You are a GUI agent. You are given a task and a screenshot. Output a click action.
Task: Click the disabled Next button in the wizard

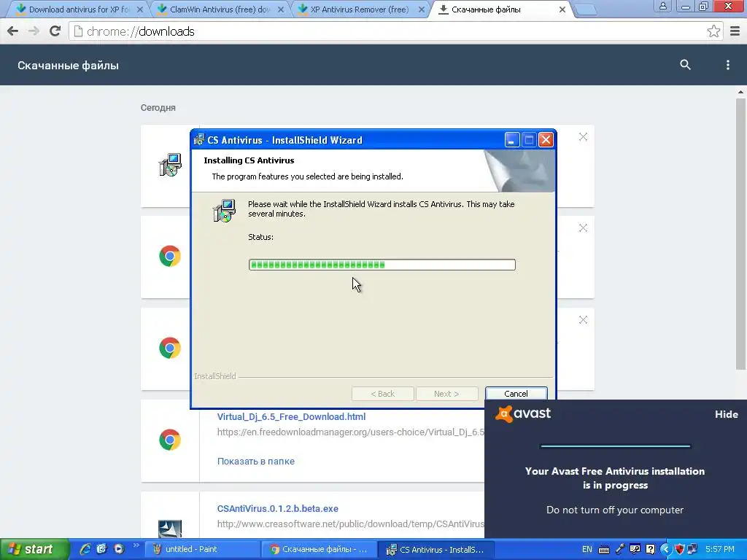pos(446,394)
